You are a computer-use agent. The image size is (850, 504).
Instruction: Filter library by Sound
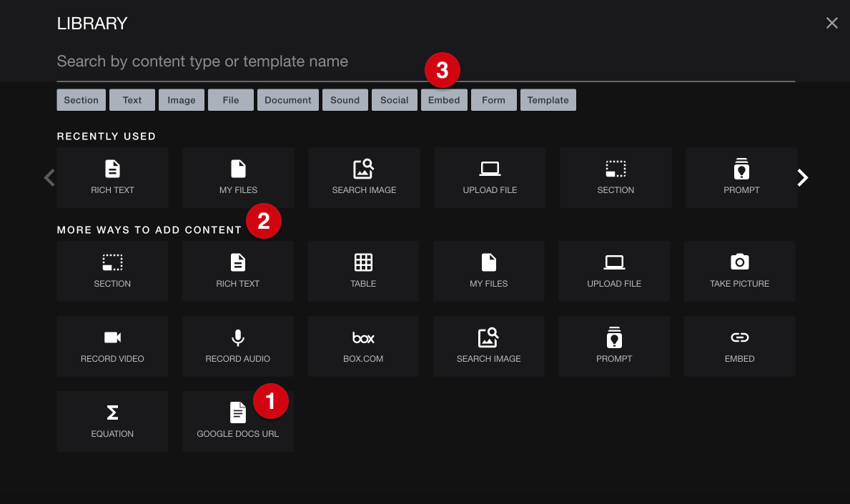point(345,100)
